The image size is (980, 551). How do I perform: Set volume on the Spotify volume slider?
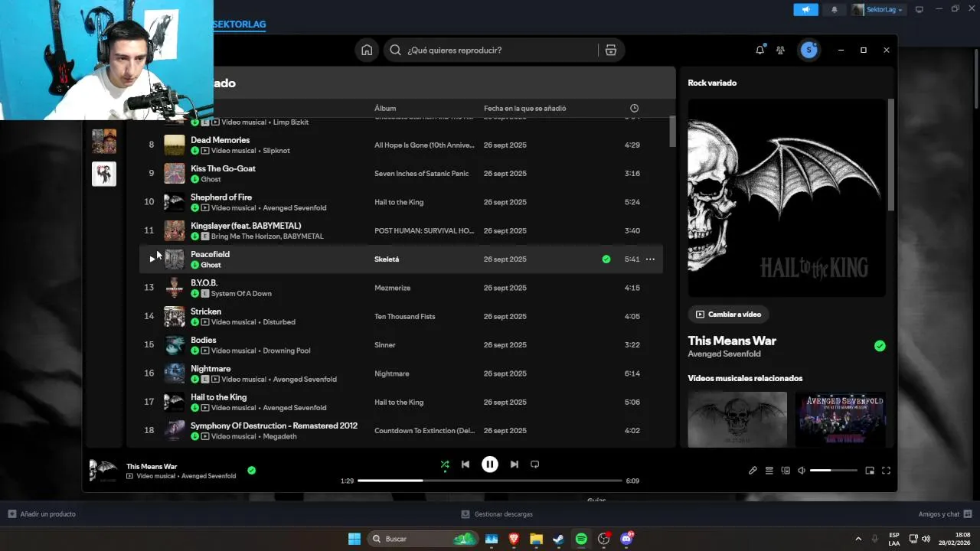(833, 471)
